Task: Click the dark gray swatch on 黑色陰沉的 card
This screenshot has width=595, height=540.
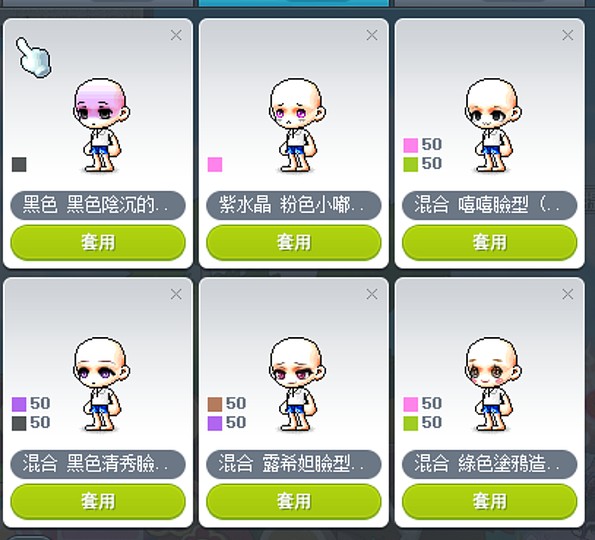Action: (19, 165)
